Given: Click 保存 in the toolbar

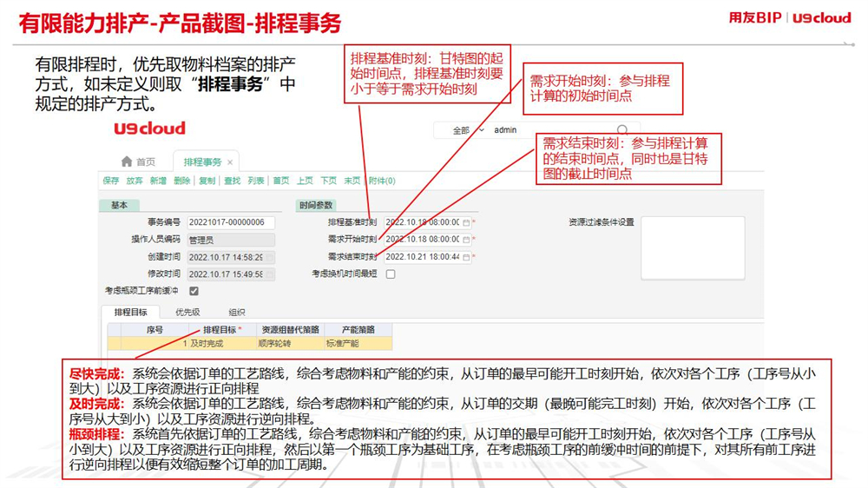Looking at the screenshot, I should (111, 181).
